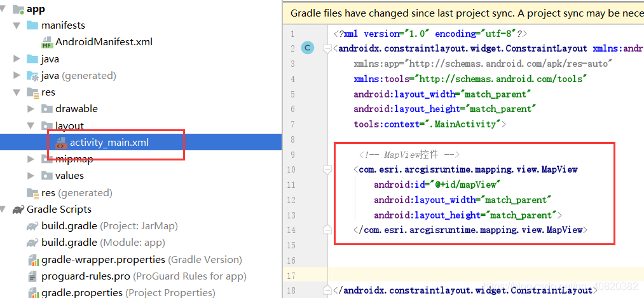Click the xml version declaration line

point(430,34)
